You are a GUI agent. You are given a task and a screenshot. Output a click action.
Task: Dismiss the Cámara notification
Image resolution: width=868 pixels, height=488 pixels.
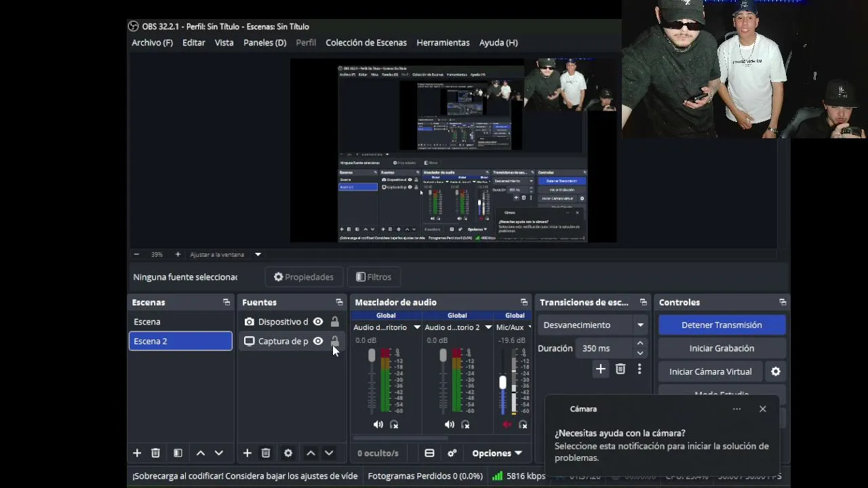coord(763,409)
